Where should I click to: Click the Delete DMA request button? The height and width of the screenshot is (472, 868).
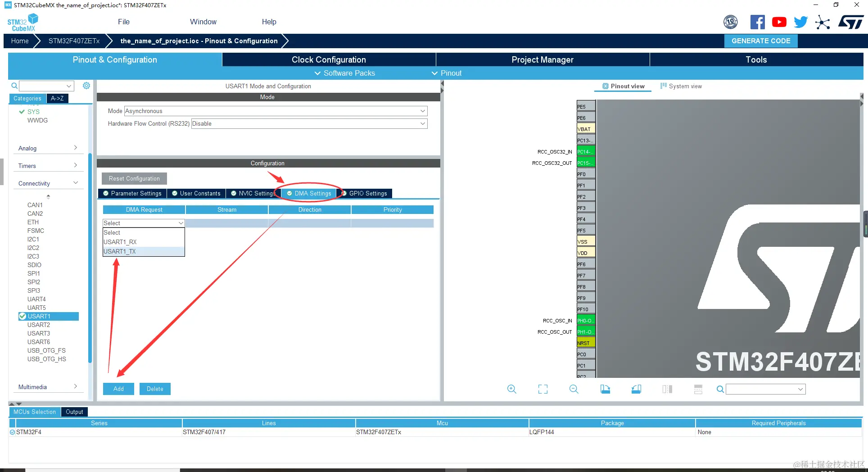(155, 389)
